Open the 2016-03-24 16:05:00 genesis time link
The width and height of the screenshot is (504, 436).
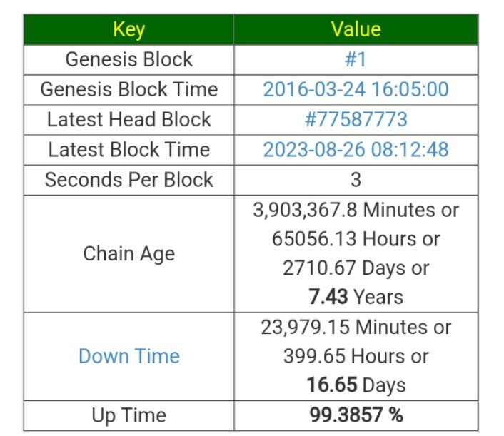(x=356, y=89)
